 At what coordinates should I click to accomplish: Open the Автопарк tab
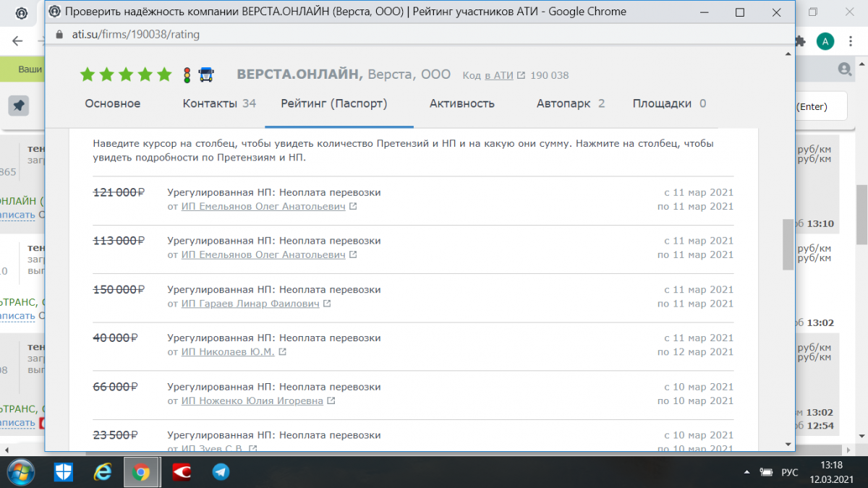coord(570,103)
